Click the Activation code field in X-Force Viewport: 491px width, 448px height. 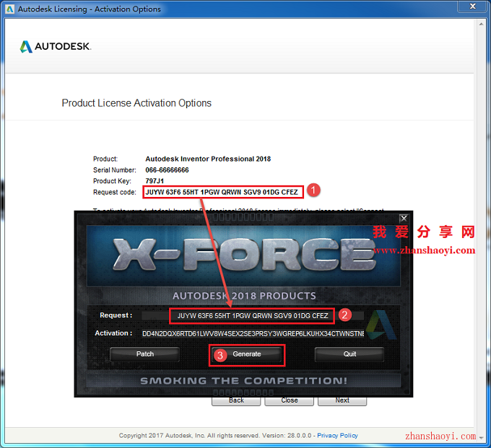253,334
